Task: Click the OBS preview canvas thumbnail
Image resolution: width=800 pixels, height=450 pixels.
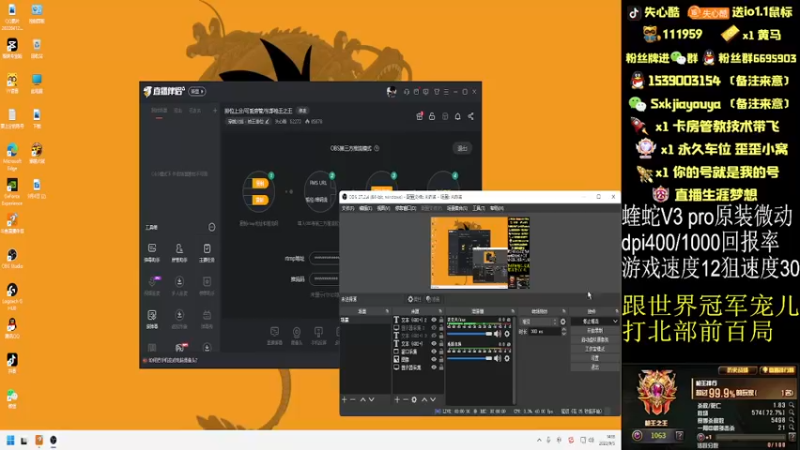Action: (480, 253)
